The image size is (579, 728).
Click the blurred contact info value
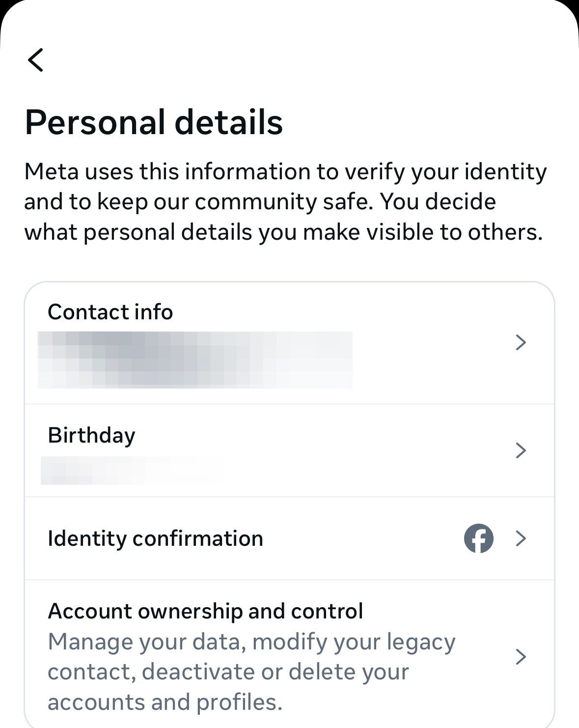tap(195, 360)
